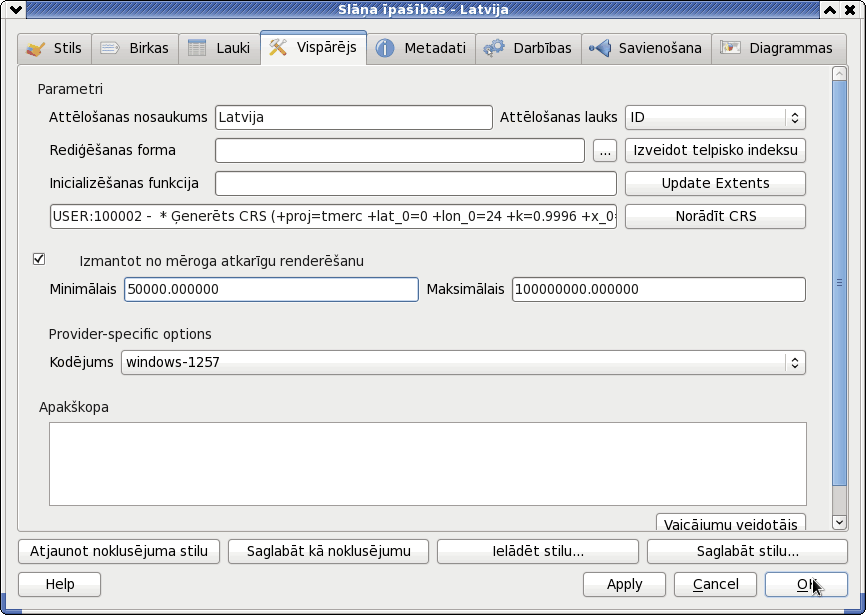Click the Saglabāt stilu... button
The image size is (866, 615).
coord(747,552)
